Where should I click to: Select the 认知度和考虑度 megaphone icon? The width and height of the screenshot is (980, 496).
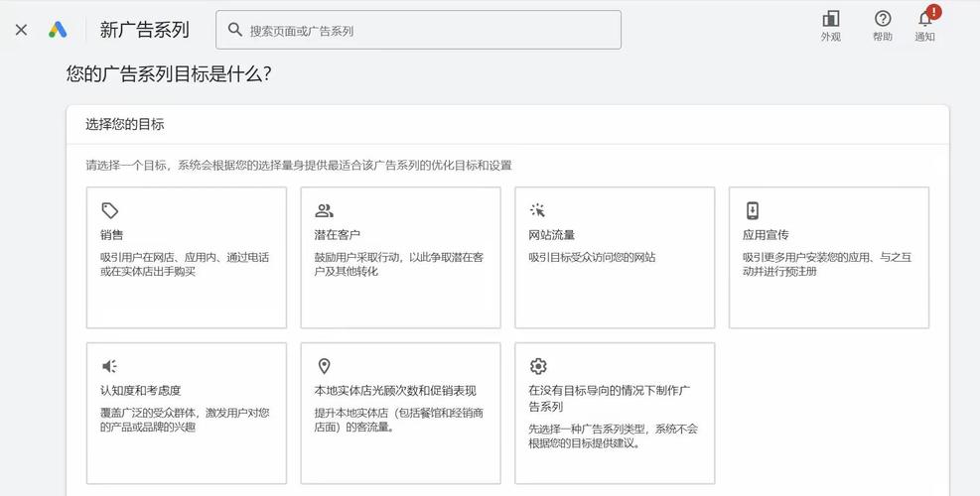tap(109, 366)
